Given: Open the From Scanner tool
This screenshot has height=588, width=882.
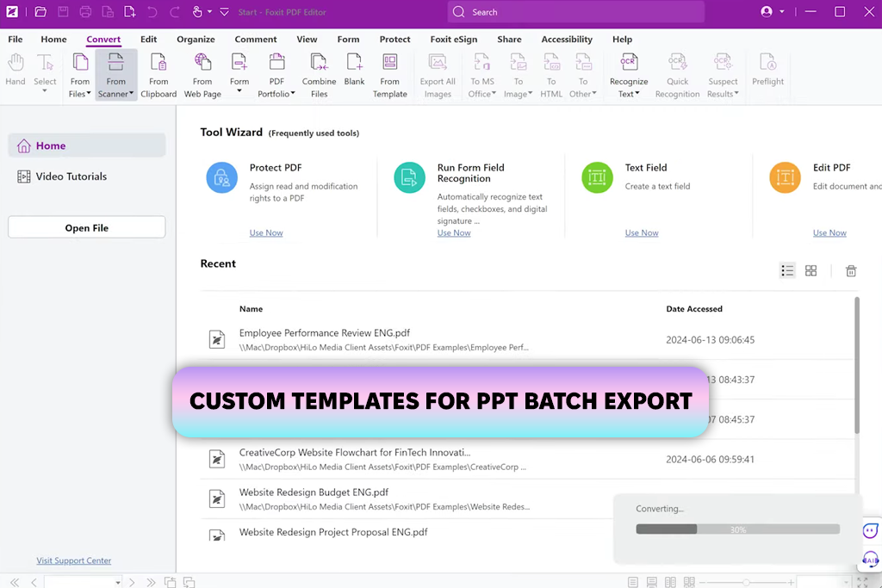Looking at the screenshot, I should point(116,75).
